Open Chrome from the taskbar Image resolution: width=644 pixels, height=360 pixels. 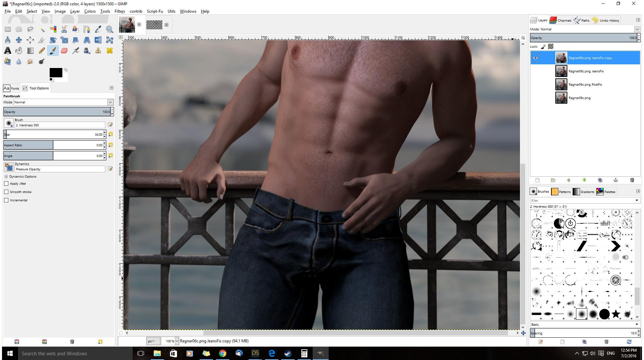pos(222,353)
